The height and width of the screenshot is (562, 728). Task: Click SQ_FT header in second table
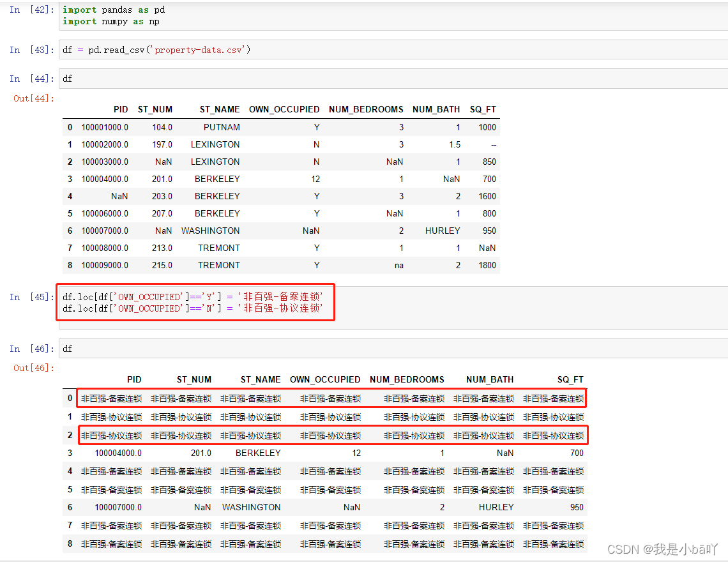coord(570,379)
